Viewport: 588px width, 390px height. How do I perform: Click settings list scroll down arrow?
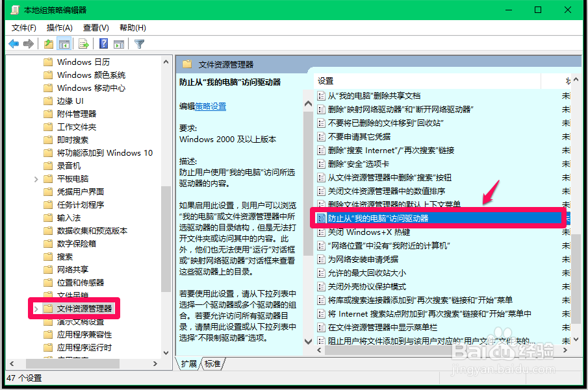(x=576, y=339)
